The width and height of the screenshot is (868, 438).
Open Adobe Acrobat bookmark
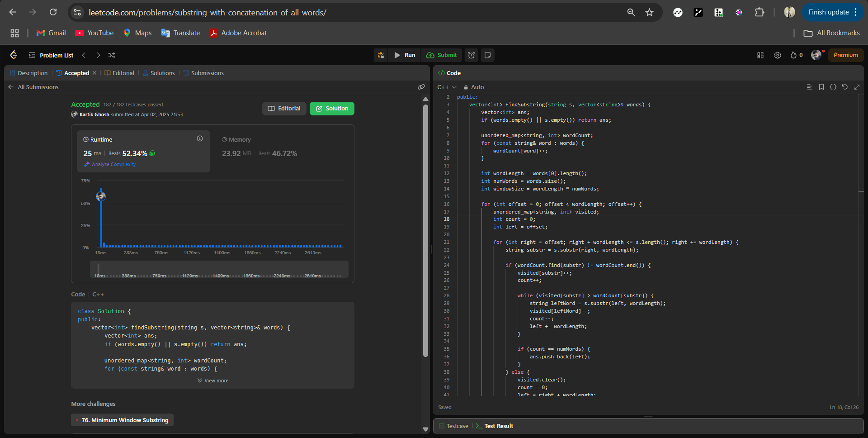[238, 33]
